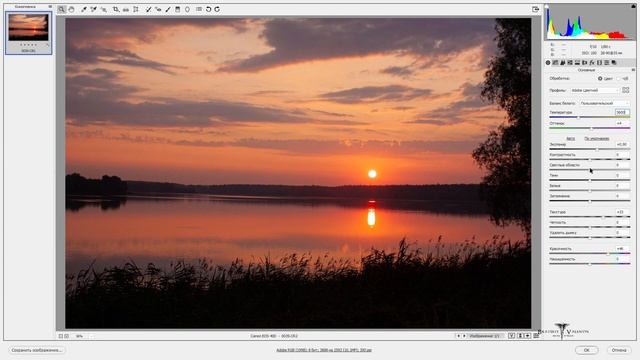Select the Zoom tool
Viewport: 640px width, 360px height.
pos(61,9)
